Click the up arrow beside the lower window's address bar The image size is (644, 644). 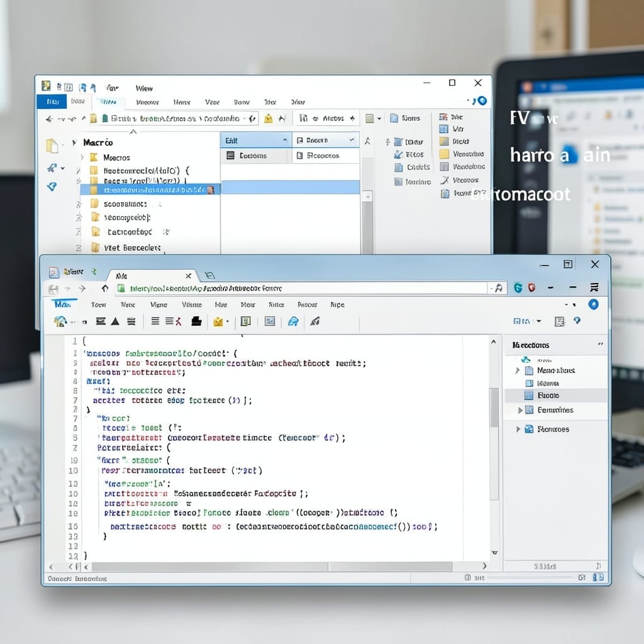coord(105,288)
